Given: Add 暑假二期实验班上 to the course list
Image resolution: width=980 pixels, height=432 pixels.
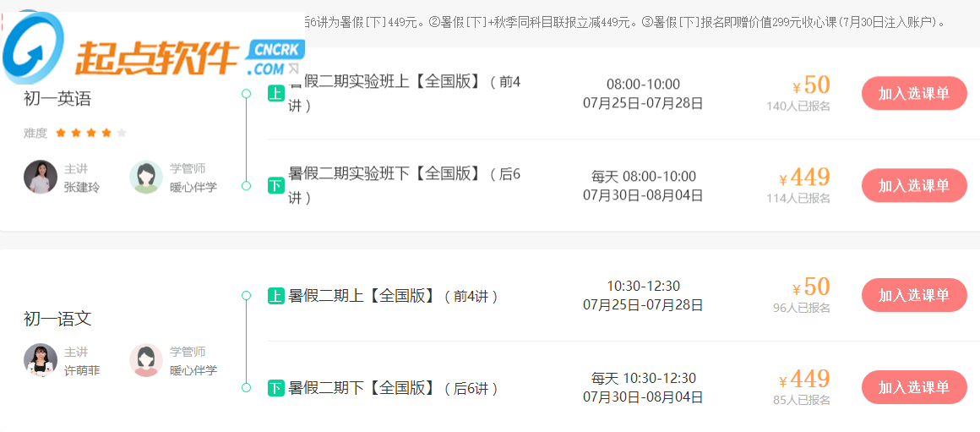Looking at the screenshot, I should pos(914,93).
